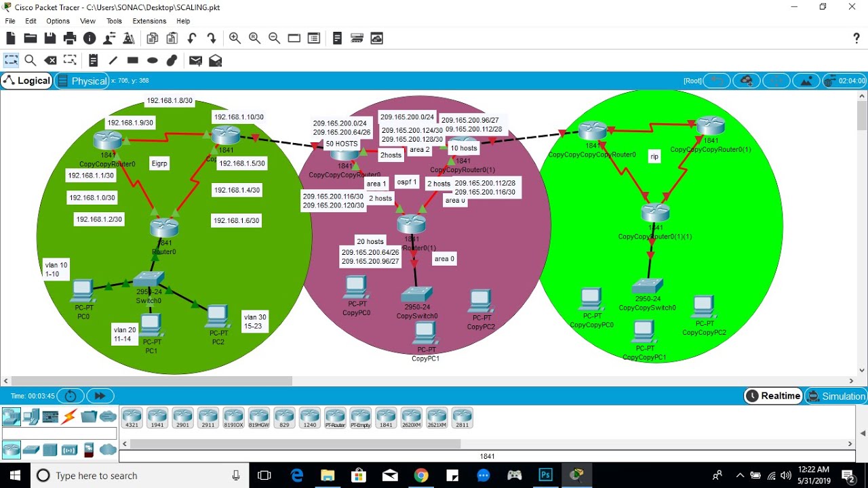Click the device list scroll right arrow
The height and width of the screenshot is (488, 868).
coord(851,444)
